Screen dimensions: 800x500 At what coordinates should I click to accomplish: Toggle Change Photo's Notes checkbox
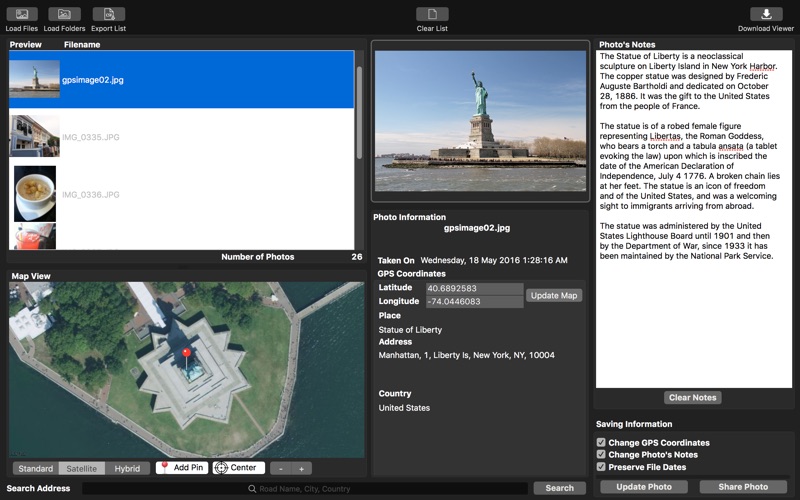click(x=601, y=454)
